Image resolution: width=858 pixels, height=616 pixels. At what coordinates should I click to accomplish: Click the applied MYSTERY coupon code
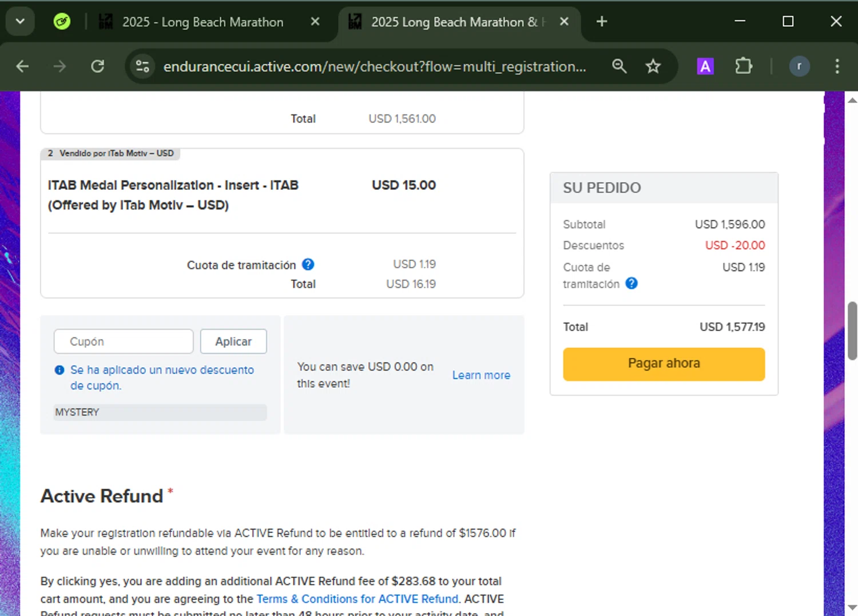(160, 412)
